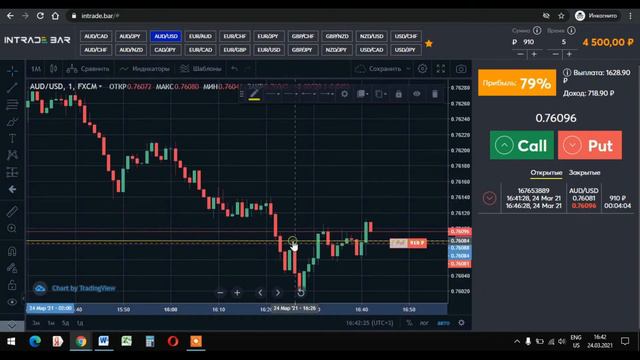Select the brush drawing tool
640x360 pixels.
[x=12, y=122]
